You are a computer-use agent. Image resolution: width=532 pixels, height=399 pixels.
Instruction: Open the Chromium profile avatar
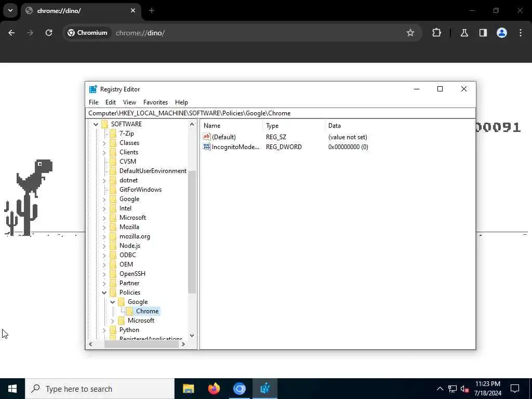pos(502,33)
